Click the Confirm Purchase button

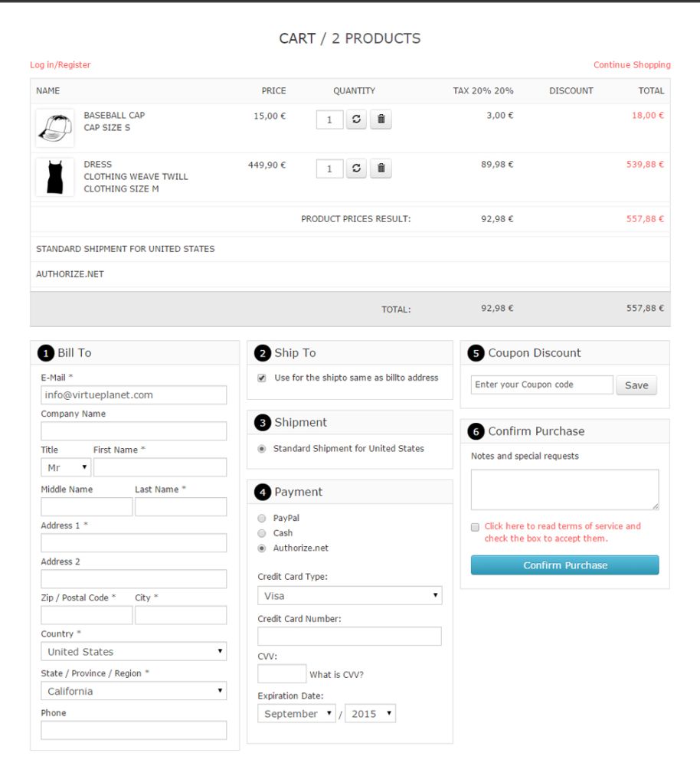pos(564,565)
